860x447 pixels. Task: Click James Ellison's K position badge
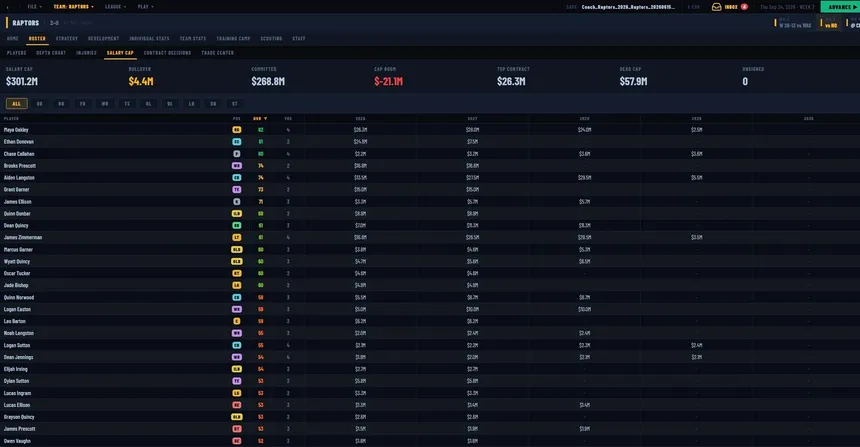pos(236,201)
